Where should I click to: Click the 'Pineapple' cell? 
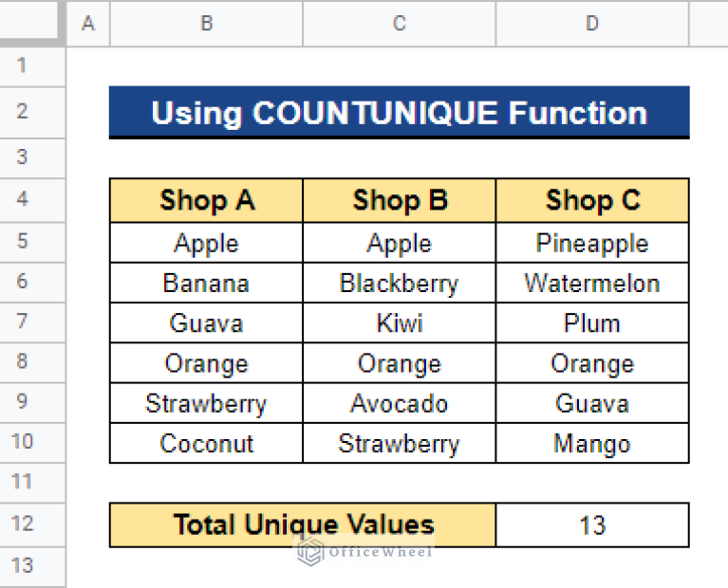pos(592,243)
